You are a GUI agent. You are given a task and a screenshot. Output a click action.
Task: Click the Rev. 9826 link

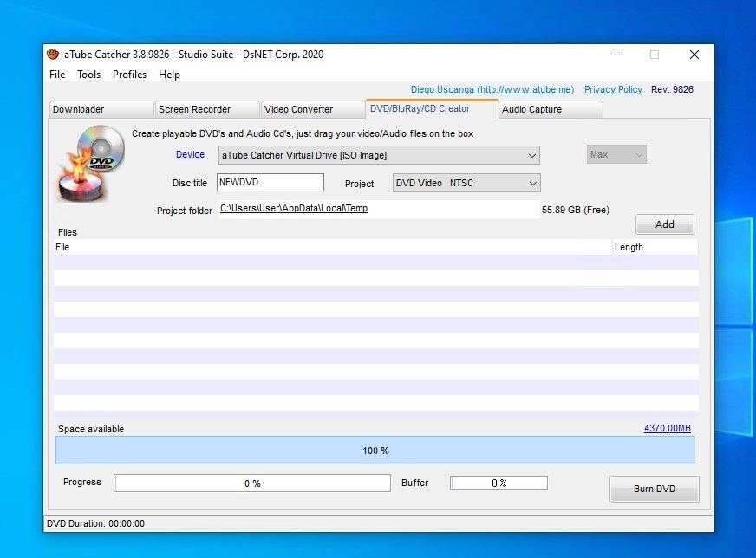[672, 89]
